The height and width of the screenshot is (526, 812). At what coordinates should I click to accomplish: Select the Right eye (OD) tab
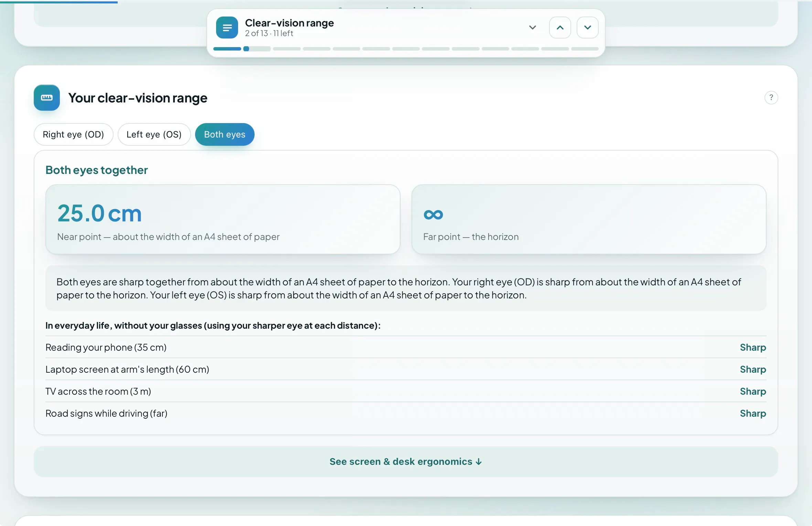coord(73,134)
